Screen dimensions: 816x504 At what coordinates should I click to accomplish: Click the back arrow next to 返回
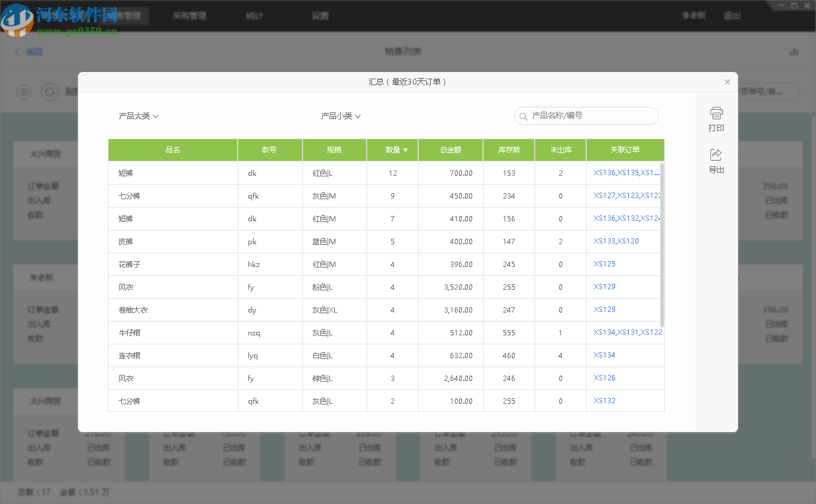click(16, 52)
